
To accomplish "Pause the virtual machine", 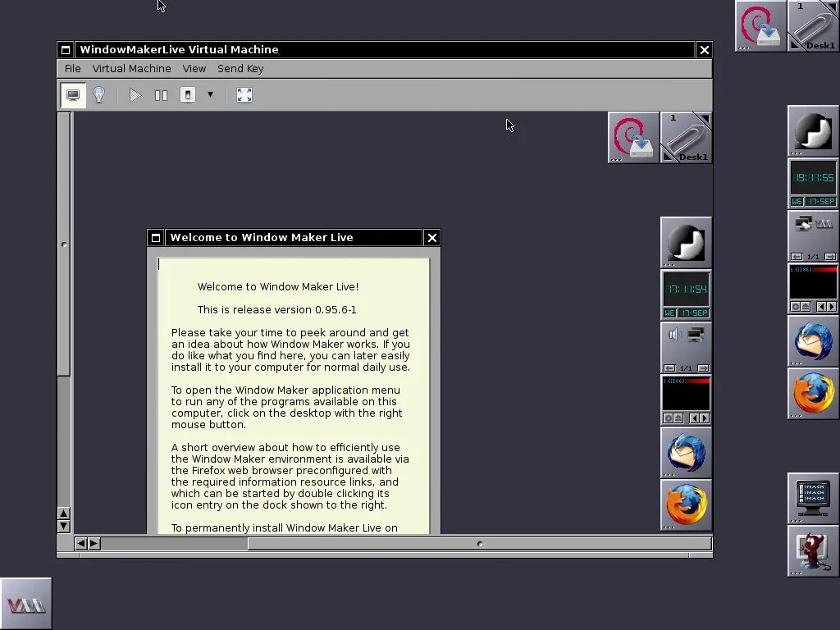I will point(161,95).
